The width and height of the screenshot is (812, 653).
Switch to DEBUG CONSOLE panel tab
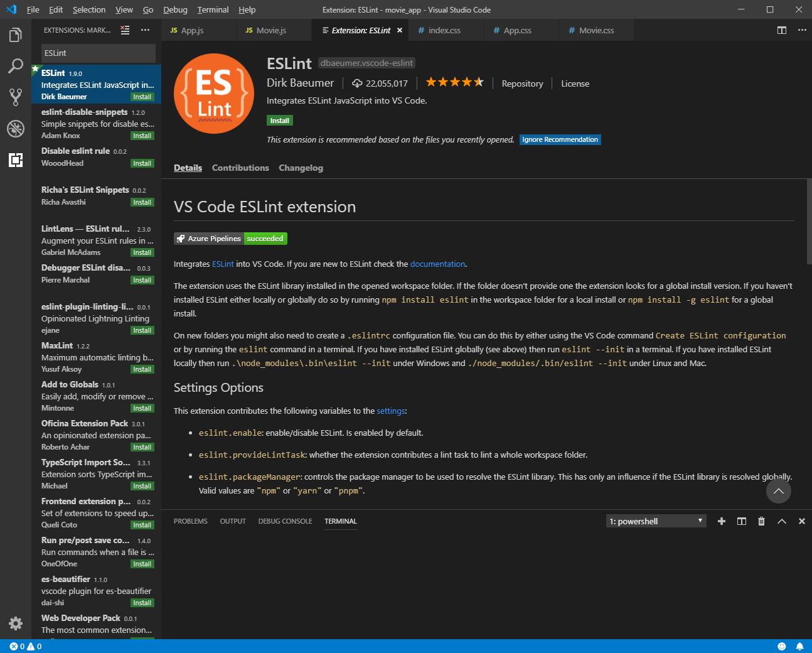point(285,521)
